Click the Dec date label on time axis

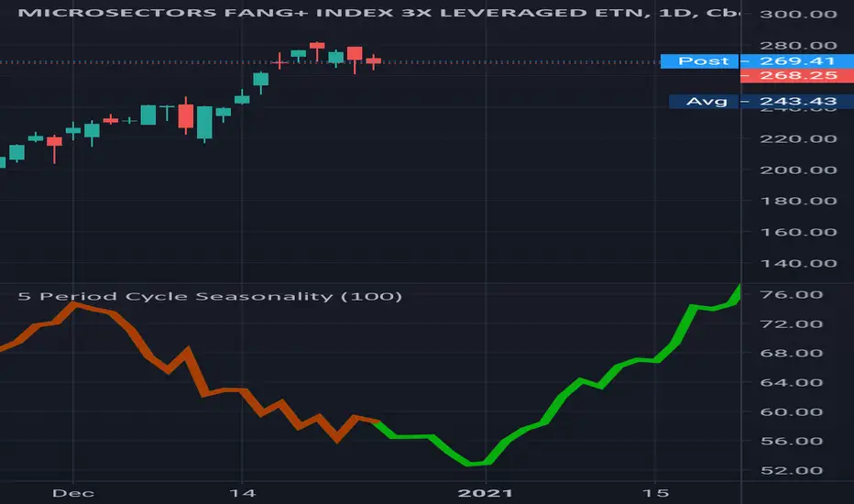click(x=73, y=493)
